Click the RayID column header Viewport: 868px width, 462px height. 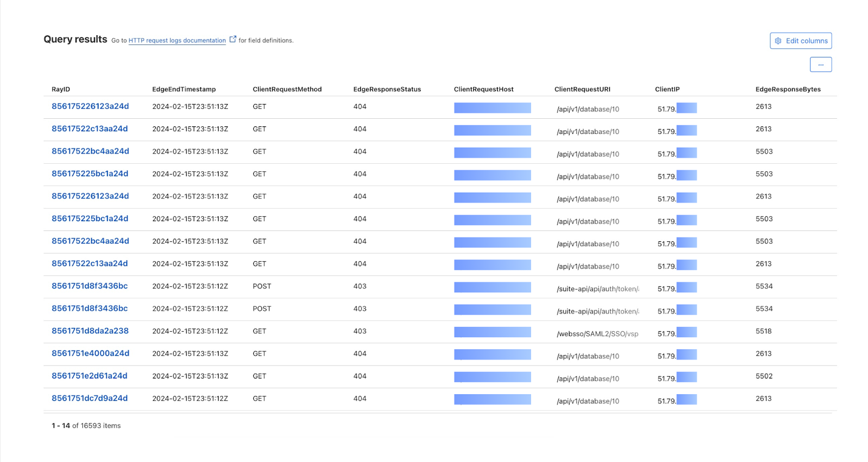tap(61, 89)
